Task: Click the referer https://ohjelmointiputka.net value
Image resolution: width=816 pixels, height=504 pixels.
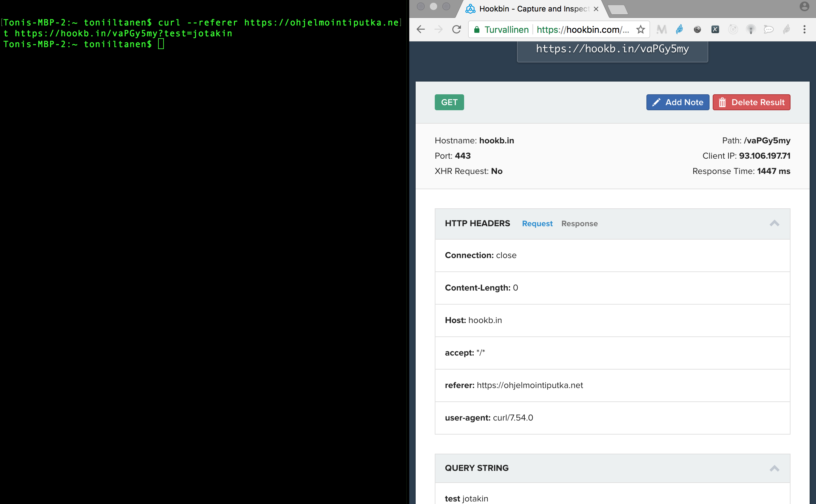Action: click(x=529, y=385)
